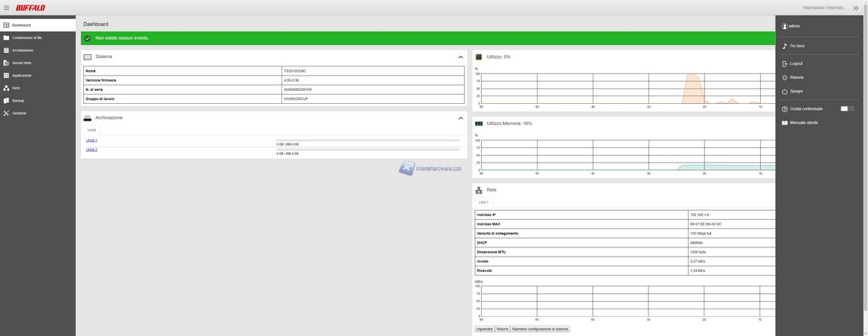Viewport: 868px width, 336px height.
Task: Select the LAN 1 tab
Action: click(483, 202)
